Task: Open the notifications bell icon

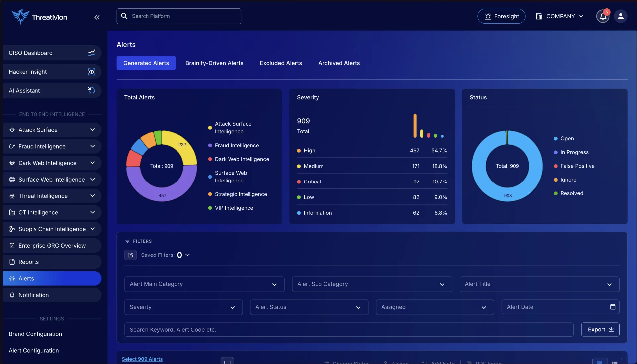Action: click(x=603, y=16)
